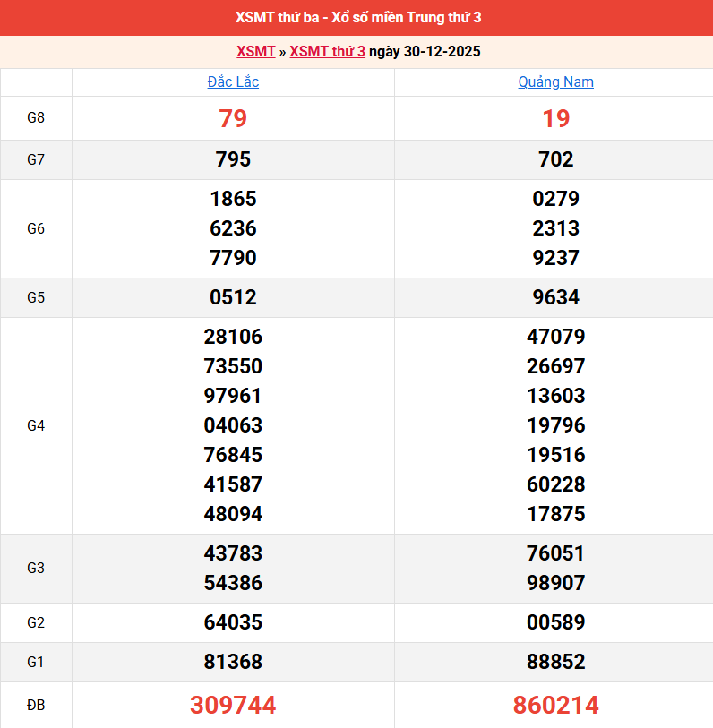
Task: Click the G6 number 6236
Action: [233, 228]
